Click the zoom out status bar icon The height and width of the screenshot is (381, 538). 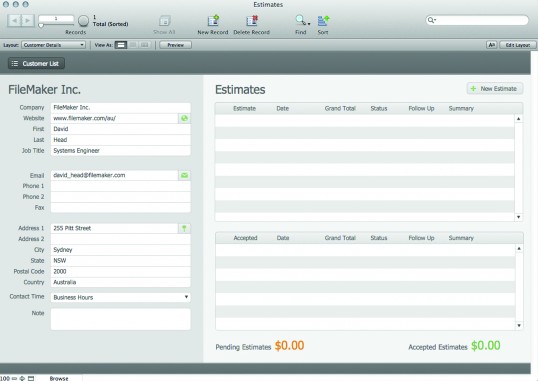click(x=14, y=378)
